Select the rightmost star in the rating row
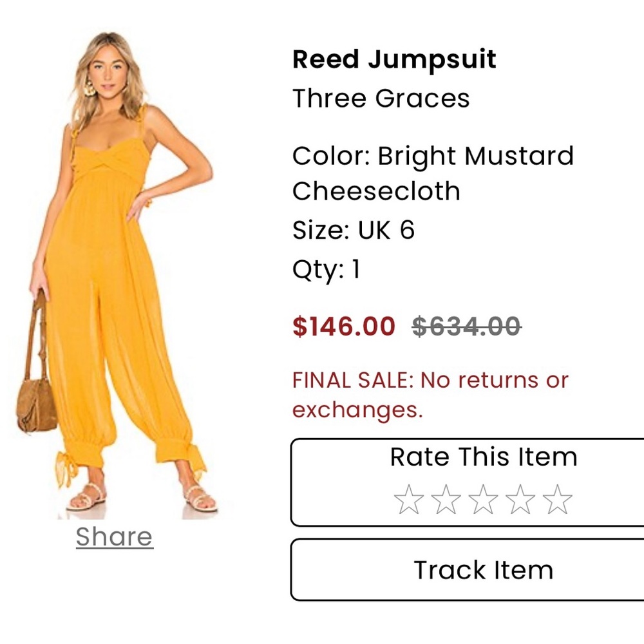Image resolution: width=644 pixels, height=644 pixels. coord(557,497)
